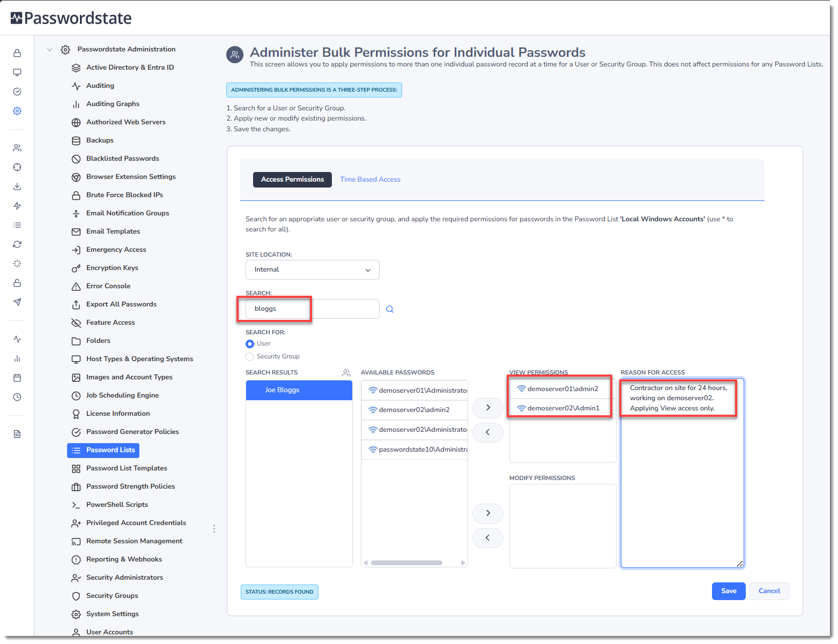Click the shield icon beside Security Groups
This screenshot has height=644, width=838.
[x=76, y=596]
